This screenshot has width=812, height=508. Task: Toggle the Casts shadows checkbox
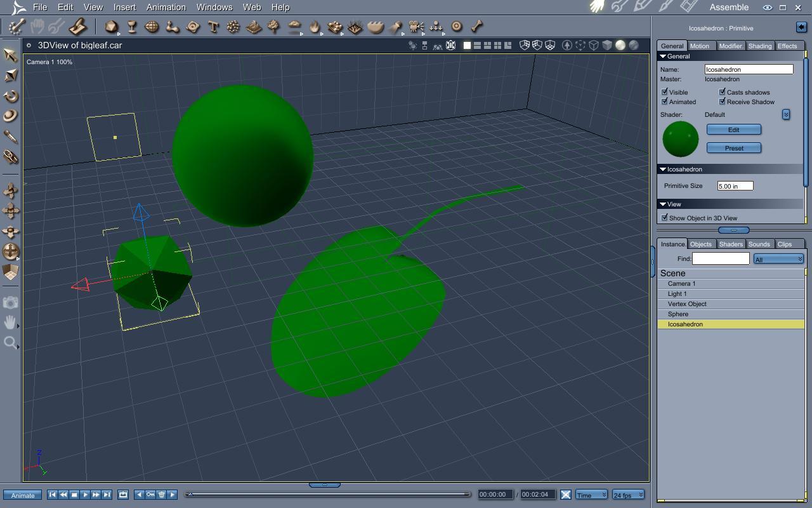click(722, 92)
